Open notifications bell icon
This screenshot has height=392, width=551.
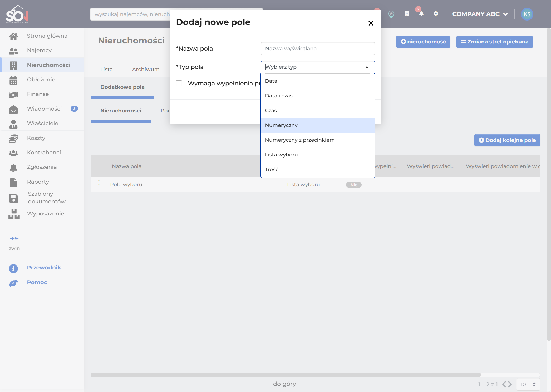click(421, 14)
